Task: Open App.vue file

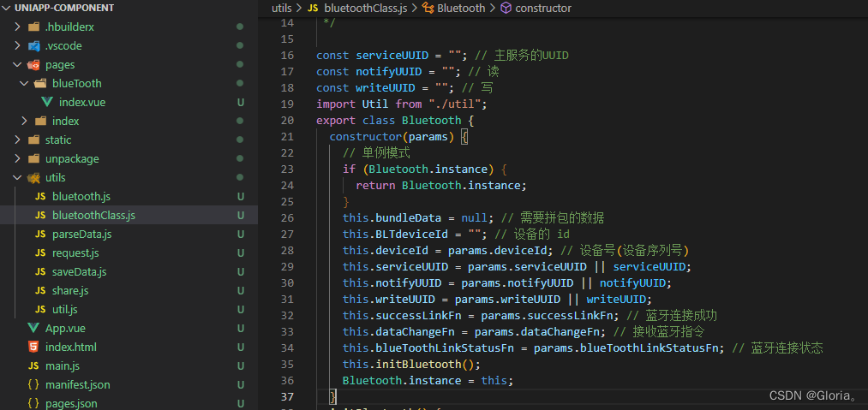Action: coord(66,328)
